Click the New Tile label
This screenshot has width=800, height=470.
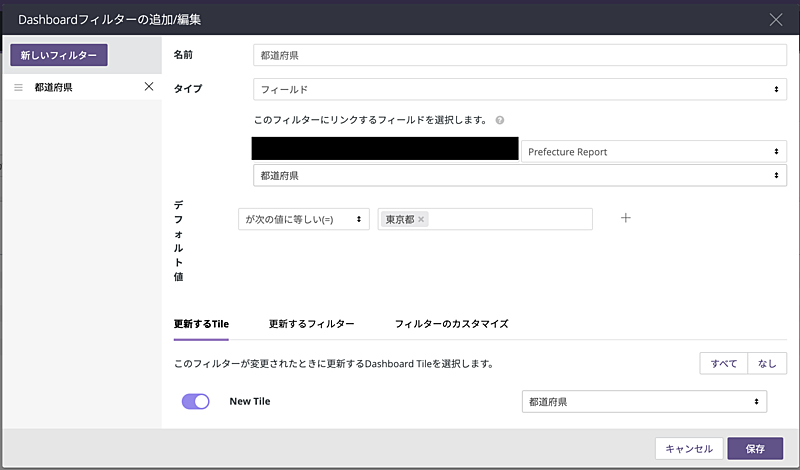point(250,402)
